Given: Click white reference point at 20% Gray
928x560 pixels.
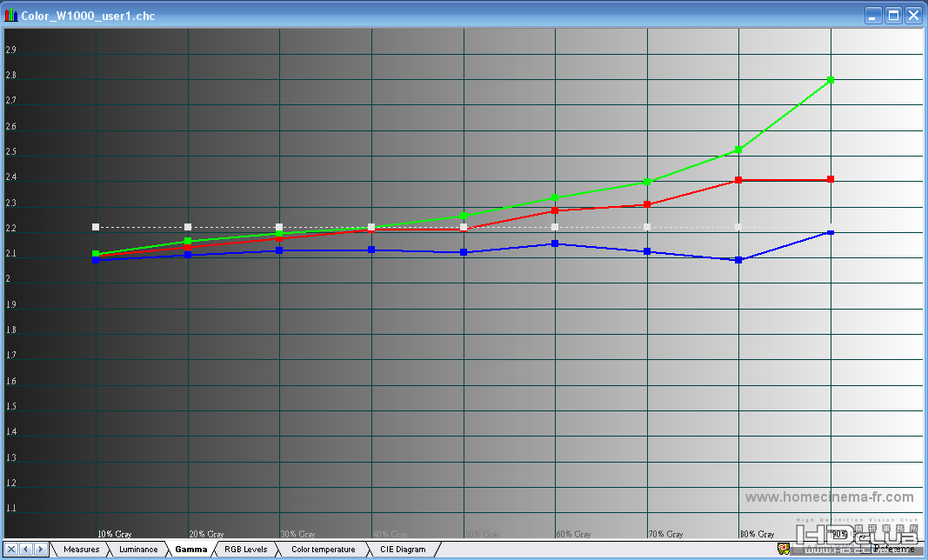Looking at the screenshot, I should [x=188, y=227].
